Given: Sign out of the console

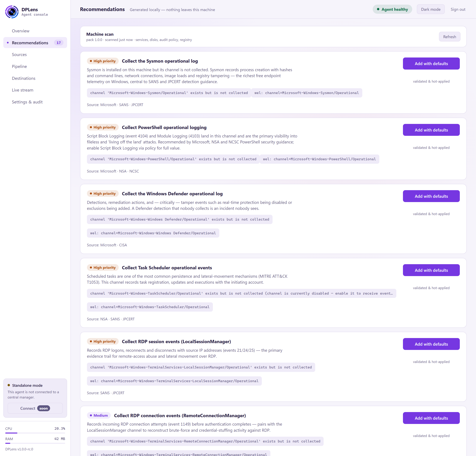Looking at the screenshot, I should 458,9.
